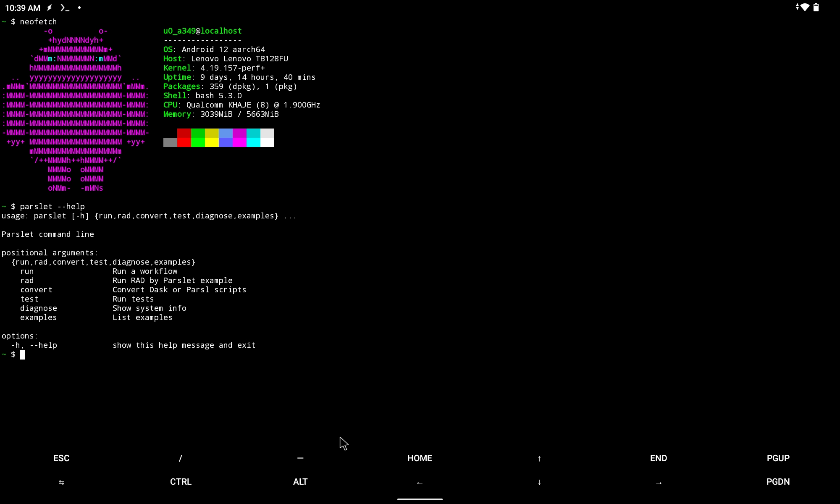Tap the battery status icon
Image resolution: width=840 pixels, height=504 pixels.
click(816, 7)
